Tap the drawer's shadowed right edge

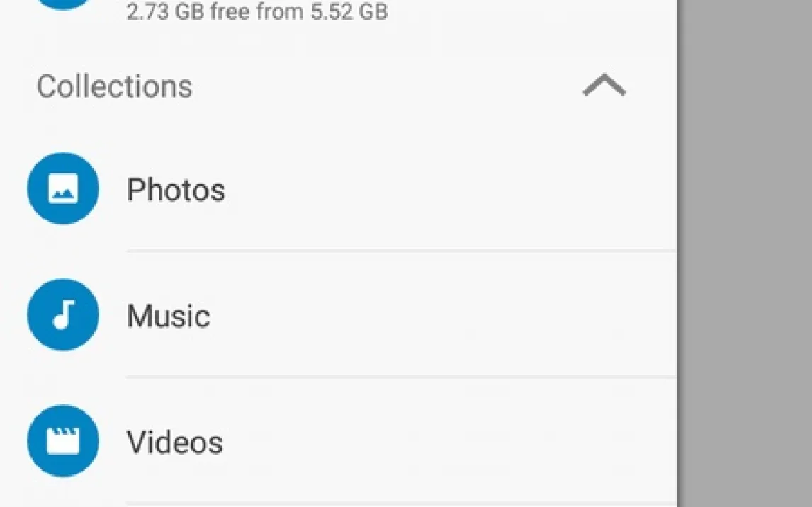(678, 283)
